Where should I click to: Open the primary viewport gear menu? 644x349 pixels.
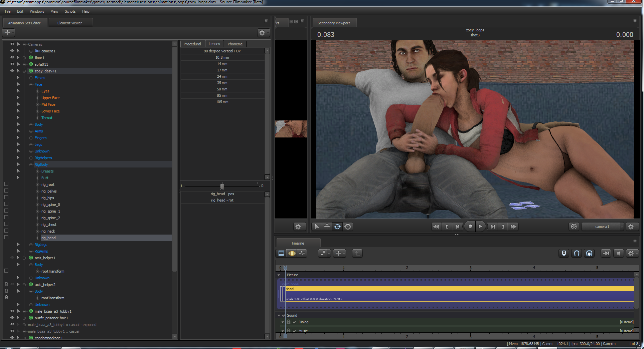(299, 227)
